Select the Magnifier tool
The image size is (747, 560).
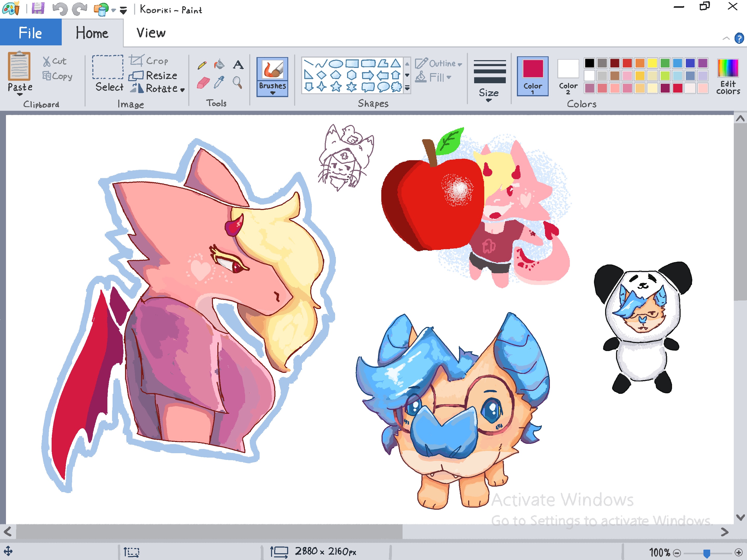click(x=237, y=82)
